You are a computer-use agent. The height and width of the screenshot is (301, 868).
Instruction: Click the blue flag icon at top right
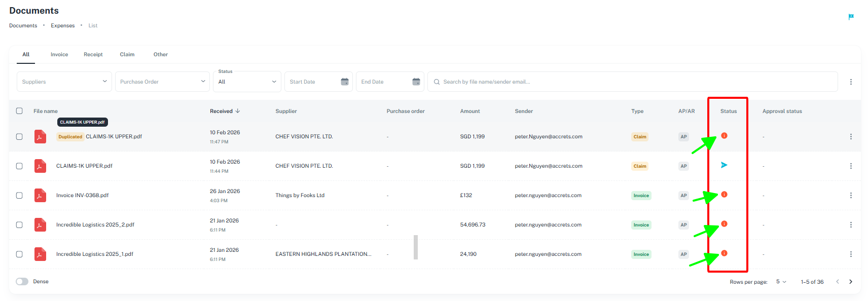coord(851,17)
